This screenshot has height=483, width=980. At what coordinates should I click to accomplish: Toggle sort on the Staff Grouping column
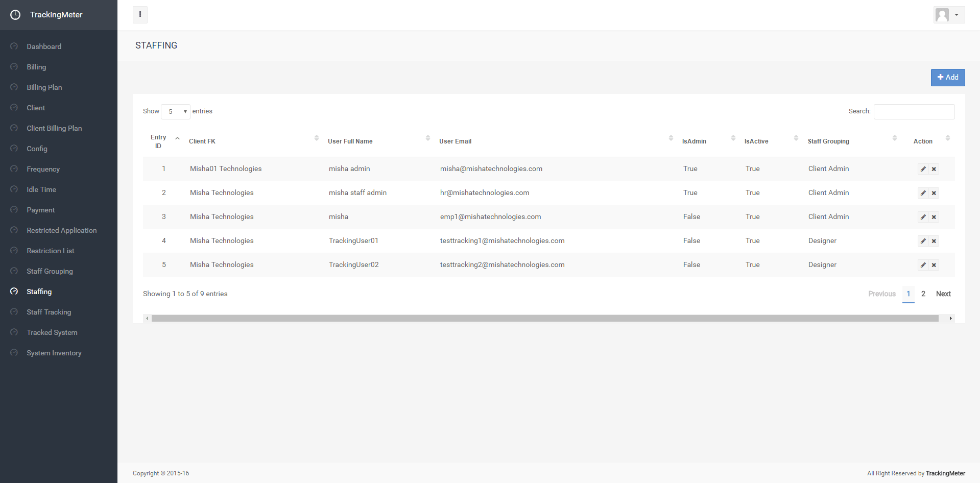tap(828, 141)
